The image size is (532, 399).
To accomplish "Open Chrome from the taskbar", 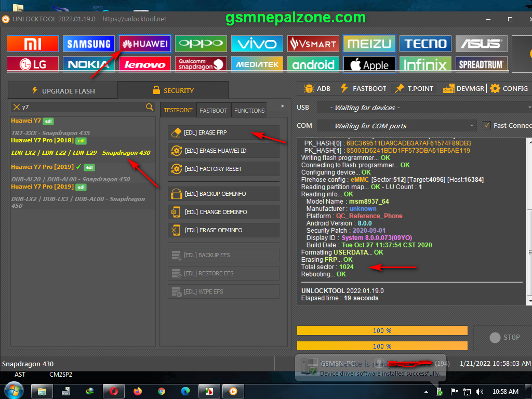I will point(162,392).
